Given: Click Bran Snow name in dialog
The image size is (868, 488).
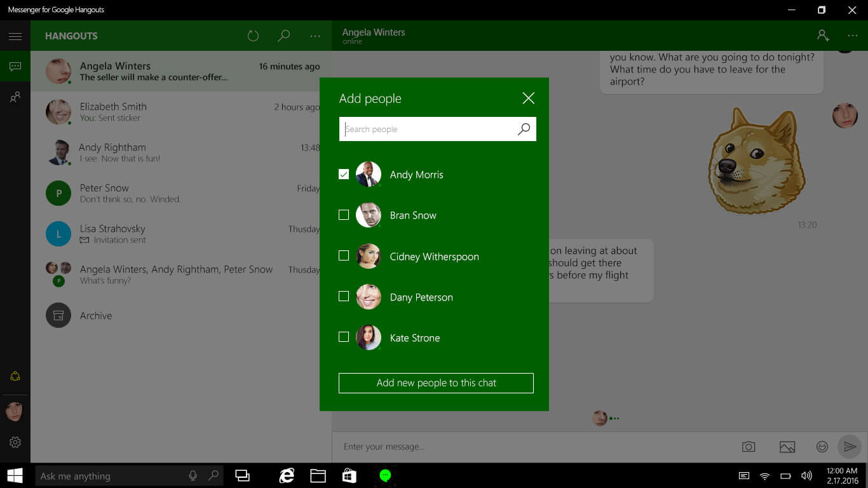Looking at the screenshot, I should pos(413,215).
